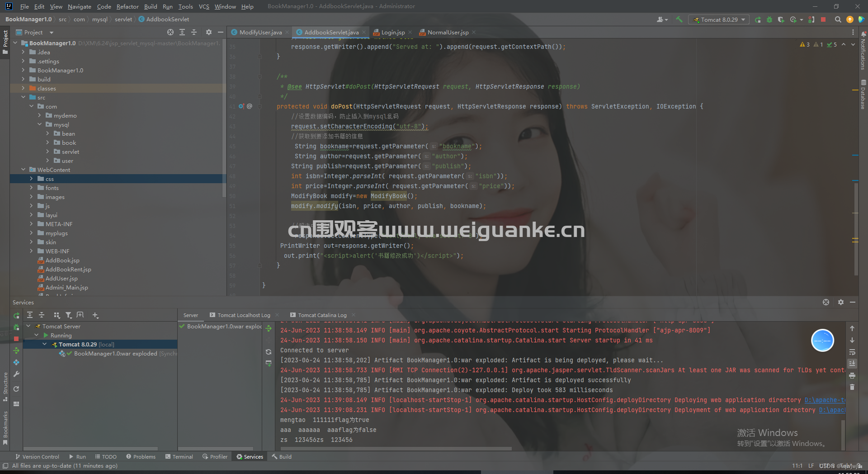
Task: Click the attach debugger bug icon
Action: (811, 19)
